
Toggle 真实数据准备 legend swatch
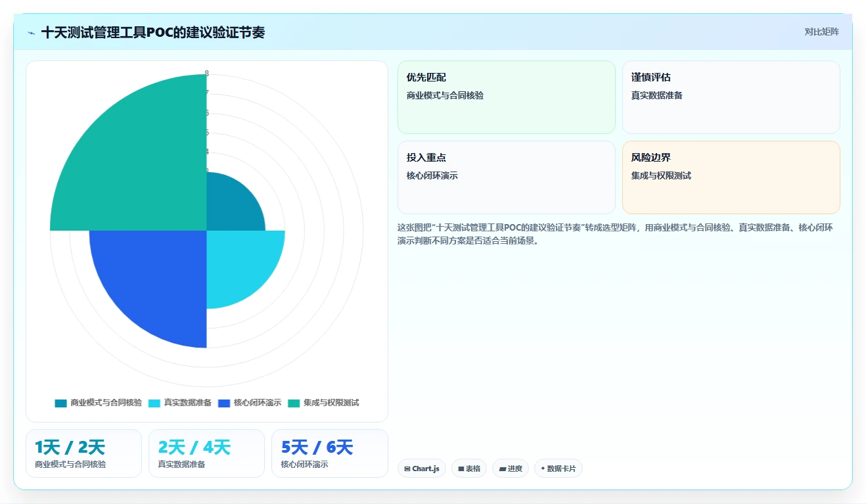[x=154, y=403]
